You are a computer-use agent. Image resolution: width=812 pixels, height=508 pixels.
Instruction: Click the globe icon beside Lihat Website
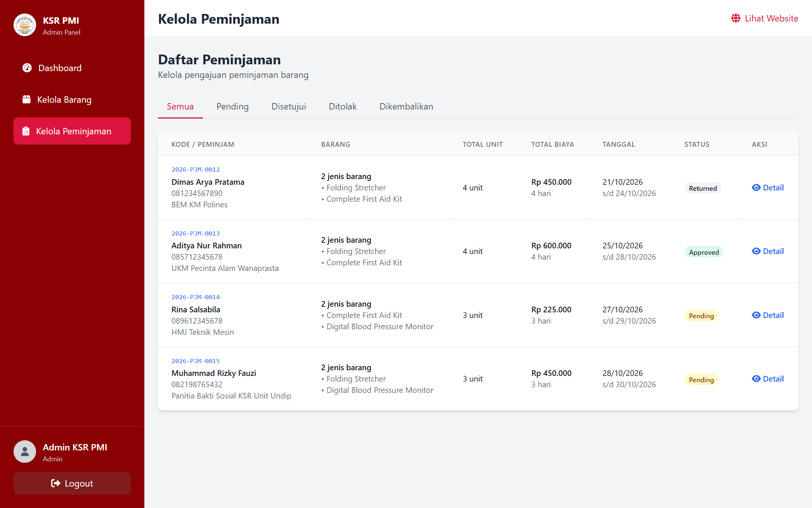[x=736, y=18]
